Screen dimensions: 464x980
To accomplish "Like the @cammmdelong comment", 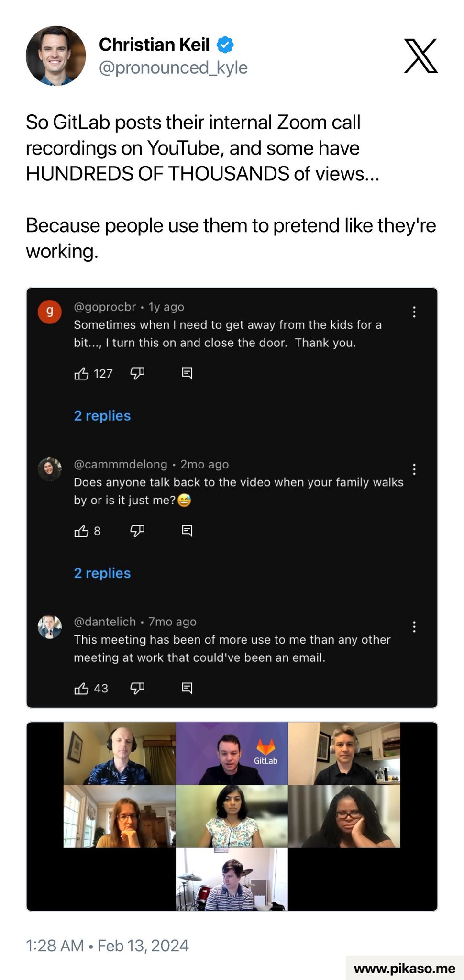I will (x=82, y=531).
